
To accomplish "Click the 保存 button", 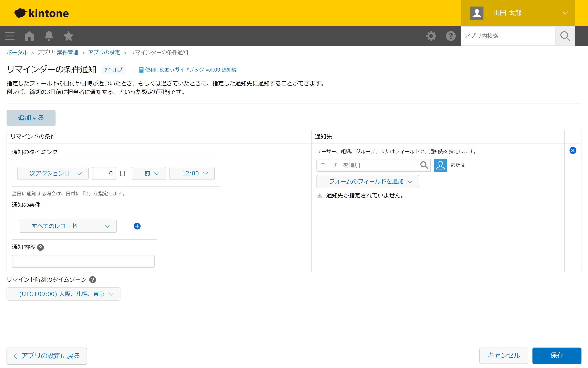I will [x=557, y=355].
